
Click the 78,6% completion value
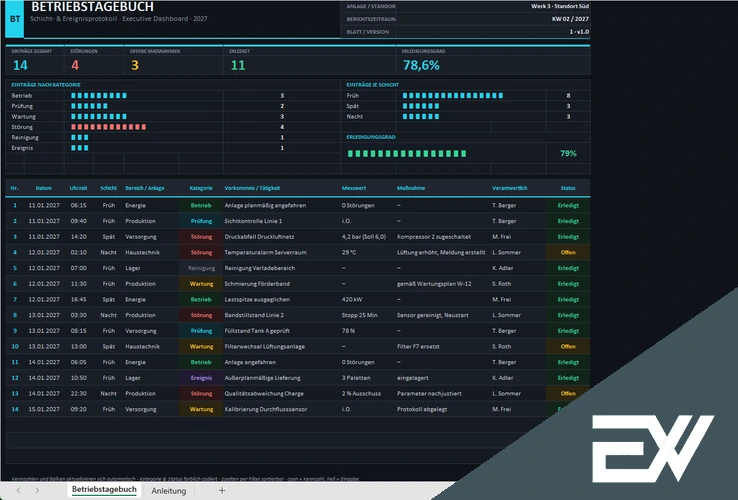pyautogui.click(x=421, y=65)
